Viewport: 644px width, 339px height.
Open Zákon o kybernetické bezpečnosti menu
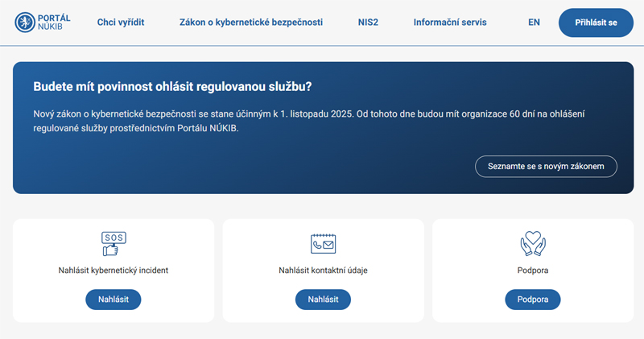251,23
